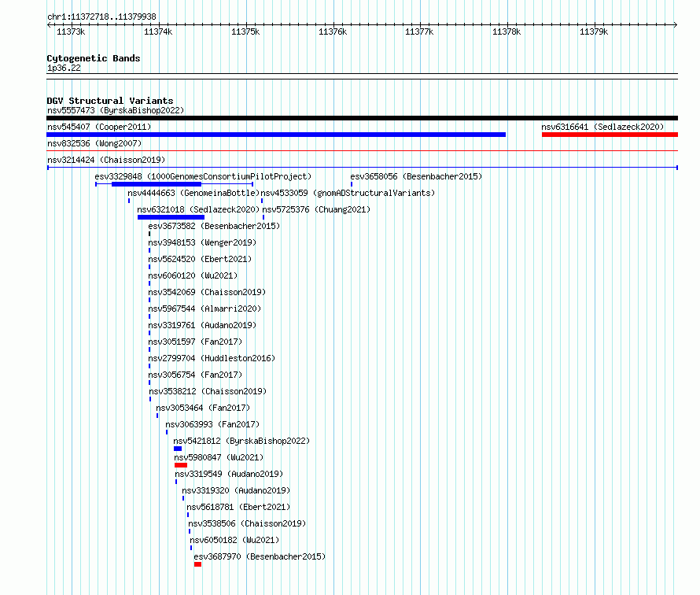This screenshot has height=595, width=700.
Task: Click the right arrow at ruler end
Action: coord(676,24)
